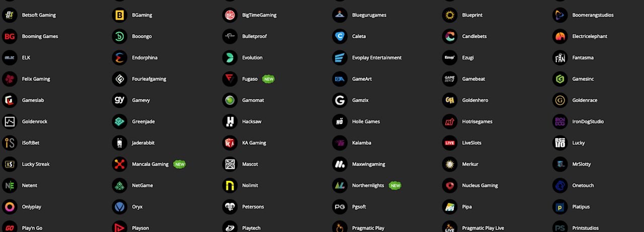Select the Endorphina provider name
Viewport: 644px width, 232px height.
click(145, 58)
